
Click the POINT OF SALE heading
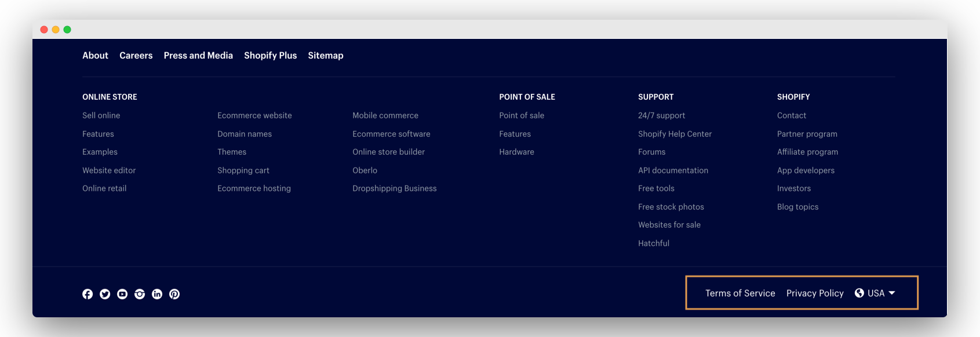527,97
